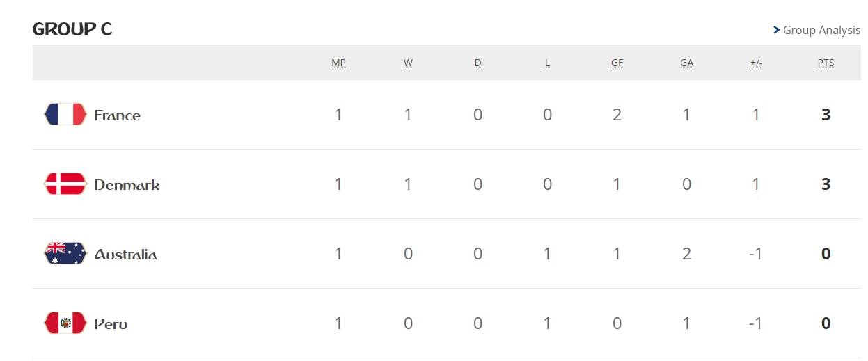Open the Peru team name link
Screen dimensions: 868x361
click(111, 324)
